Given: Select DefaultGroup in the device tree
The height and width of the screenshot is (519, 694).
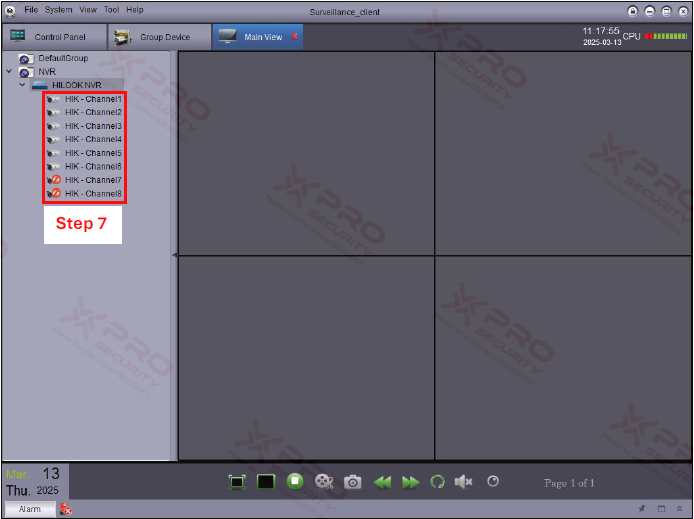Looking at the screenshot, I should point(63,58).
